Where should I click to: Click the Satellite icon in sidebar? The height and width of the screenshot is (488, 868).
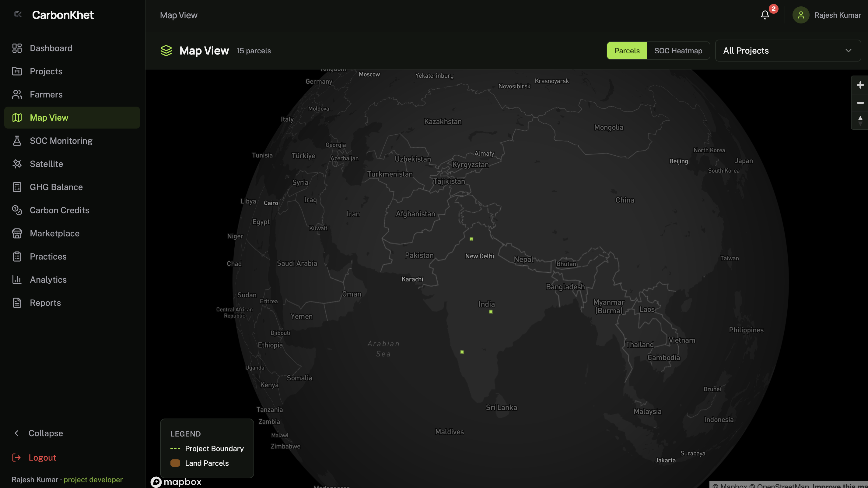click(17, 164)
